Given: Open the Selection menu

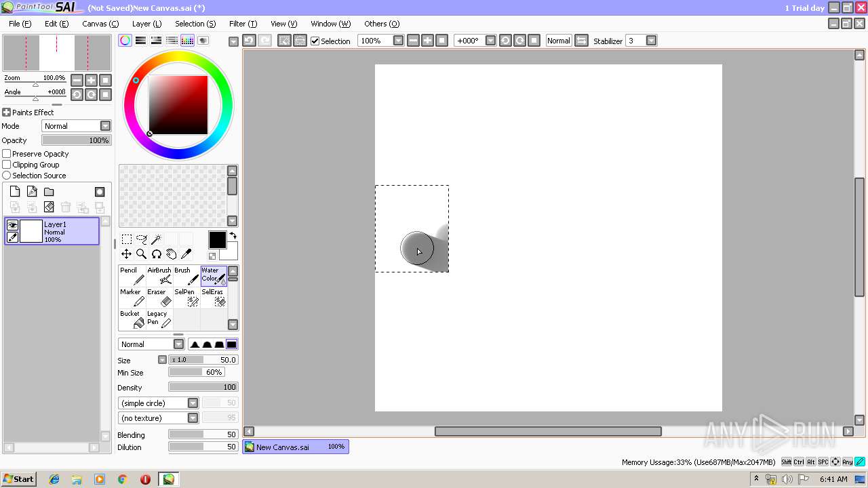Looking at the screenshot, I should point(195,24).
